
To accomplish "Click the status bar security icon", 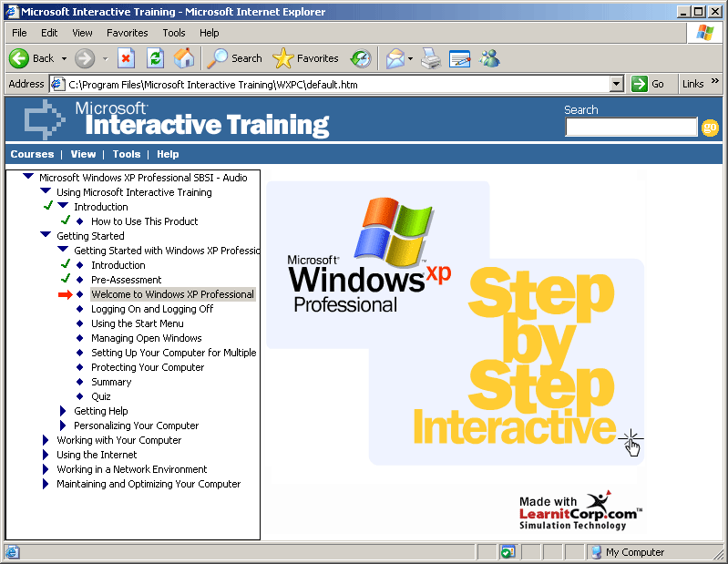I will tap(508, 552).
